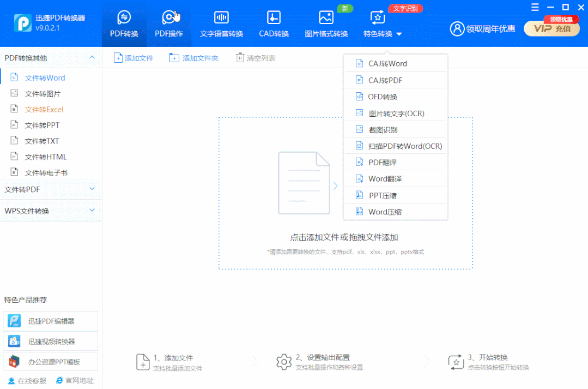Open 办公资源PPT模板 product recommendation

(x=51, y=362)
